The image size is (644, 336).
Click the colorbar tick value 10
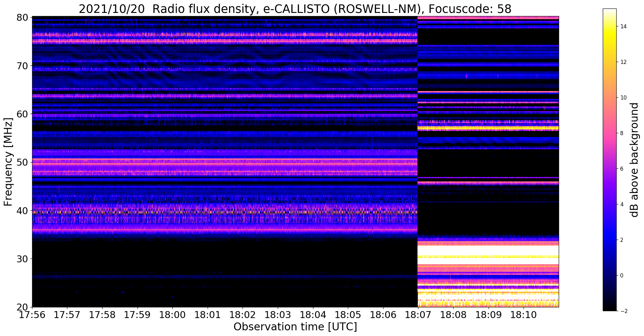point(623,98)
